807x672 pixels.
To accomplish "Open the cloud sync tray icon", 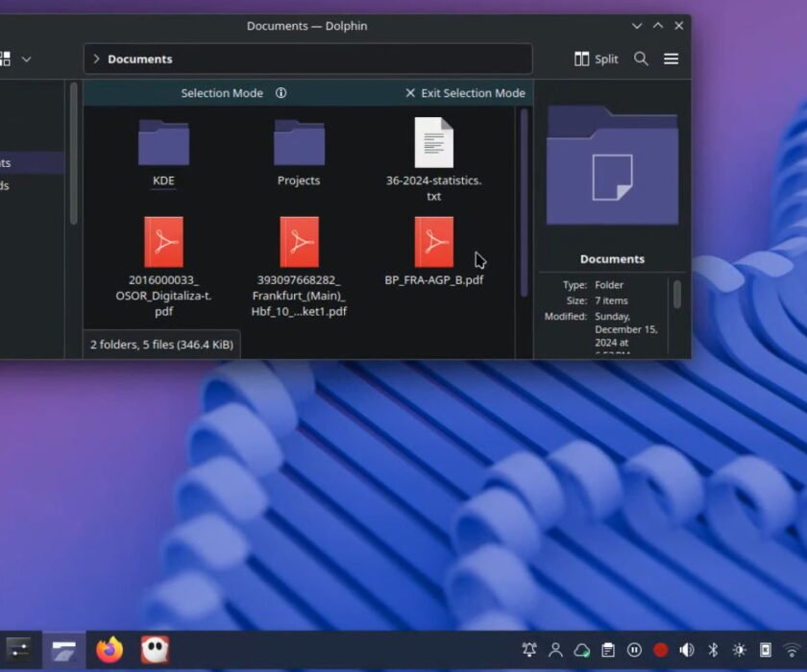I will [581, 650].
